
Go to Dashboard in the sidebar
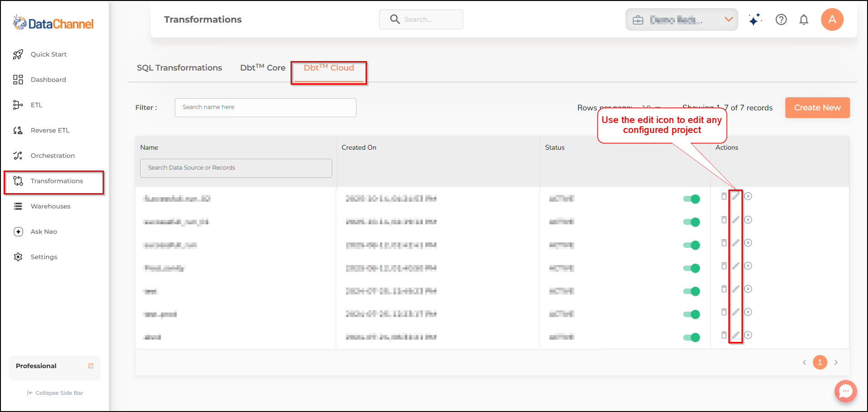(x=39, y=80)
